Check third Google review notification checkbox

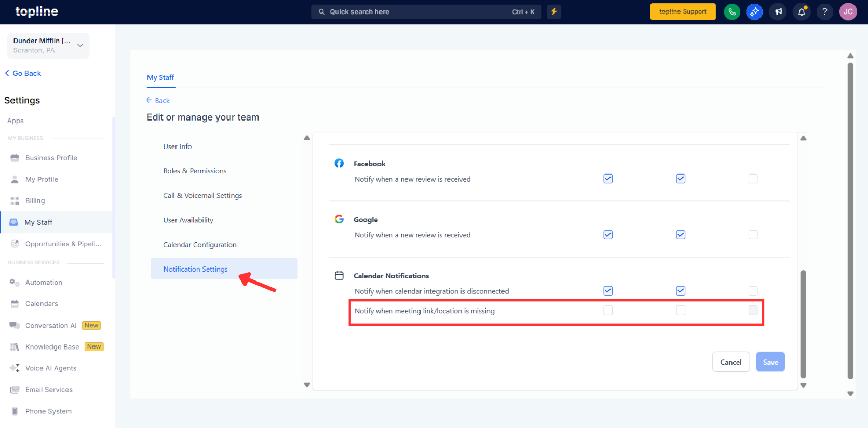[753, 235]
